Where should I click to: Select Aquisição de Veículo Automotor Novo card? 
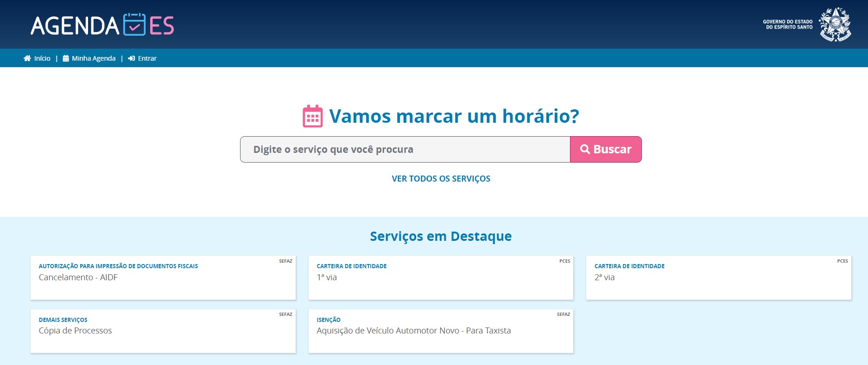click(x=440, y=331)
